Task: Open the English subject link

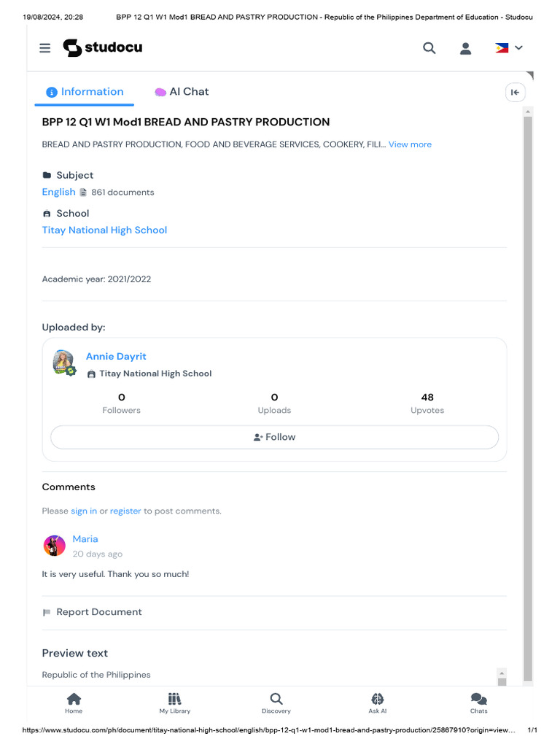Action: [x=58, y=192]
